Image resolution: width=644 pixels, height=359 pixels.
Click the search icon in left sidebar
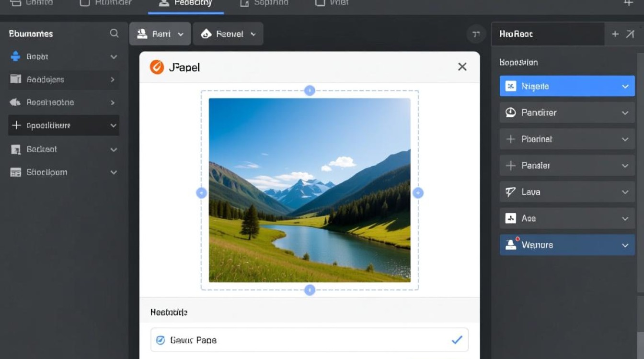(114, 34)
